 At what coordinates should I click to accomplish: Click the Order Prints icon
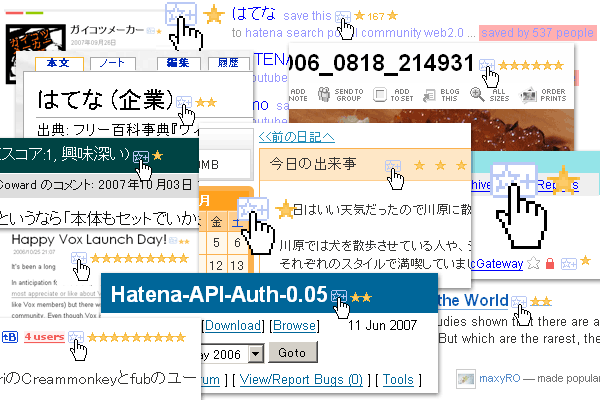point(528,95)
